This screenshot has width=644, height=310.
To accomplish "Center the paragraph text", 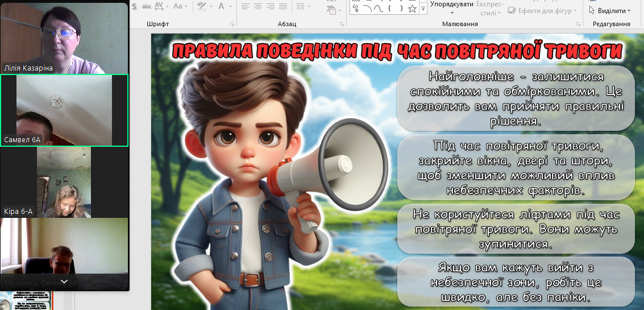I will pyautogui.click(x=258, y=6).
